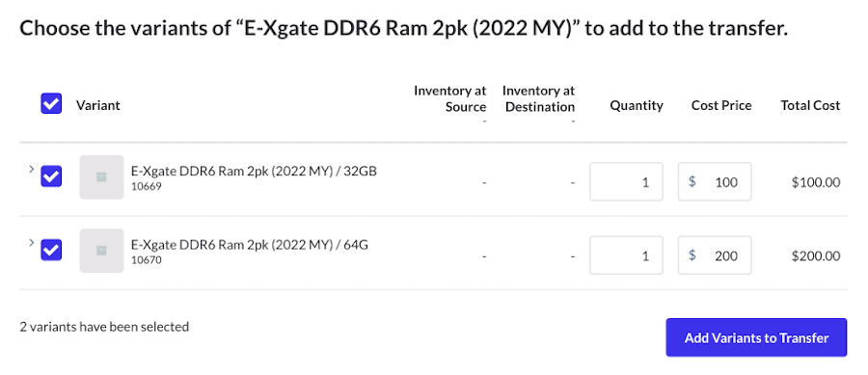Image resolution: width=868 pixels, height=375 pixels.
Task: Click the Total Cost column header
Action: tap(810, 105)
